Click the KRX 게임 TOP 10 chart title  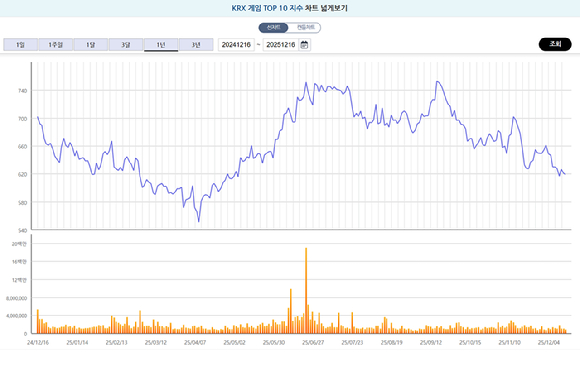pos(290,8)
